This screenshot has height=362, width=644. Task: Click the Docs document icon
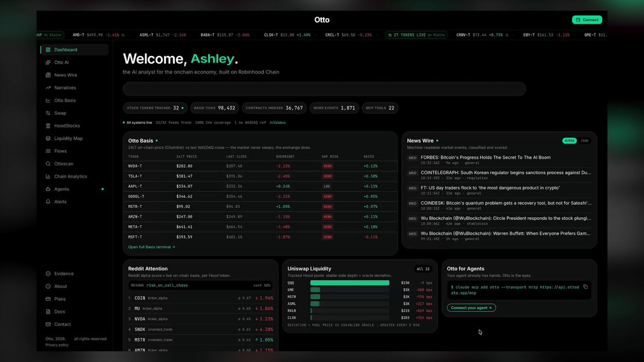[x=48, y=312]
